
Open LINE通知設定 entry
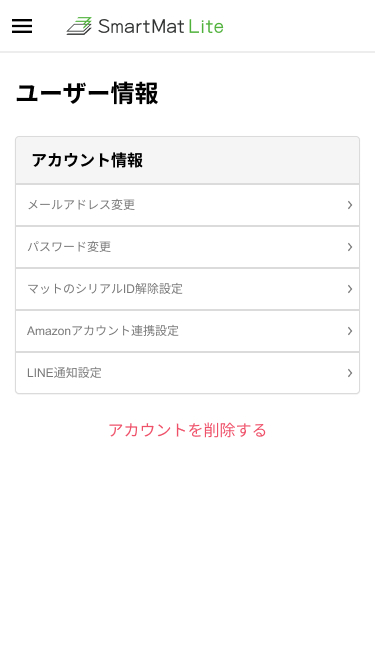tap(188, 373)
